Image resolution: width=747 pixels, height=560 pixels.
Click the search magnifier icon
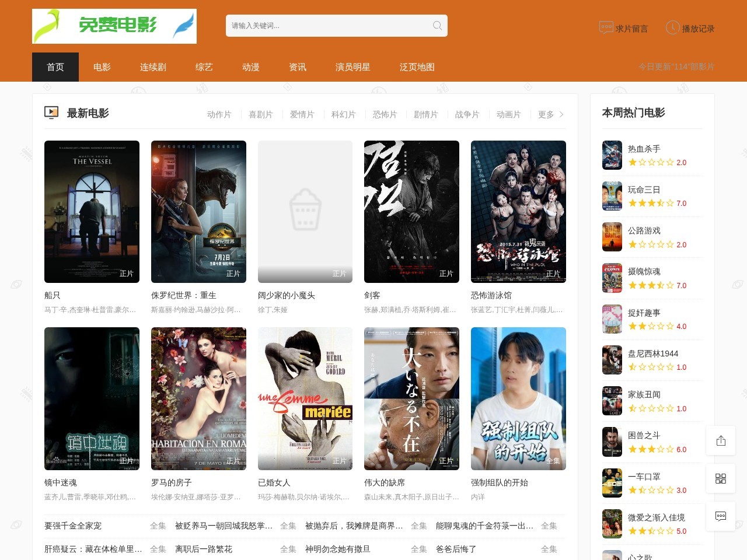tap(437, 26)
